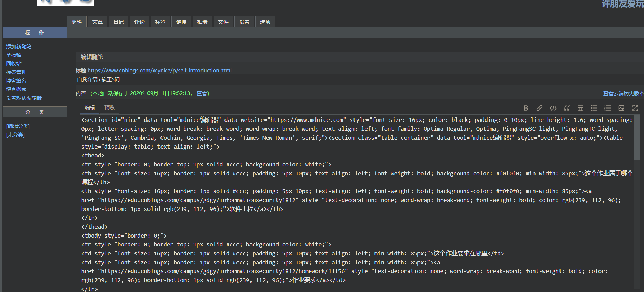
Task: Open the 随笔 tab
Action: click(x=77, y=22)
